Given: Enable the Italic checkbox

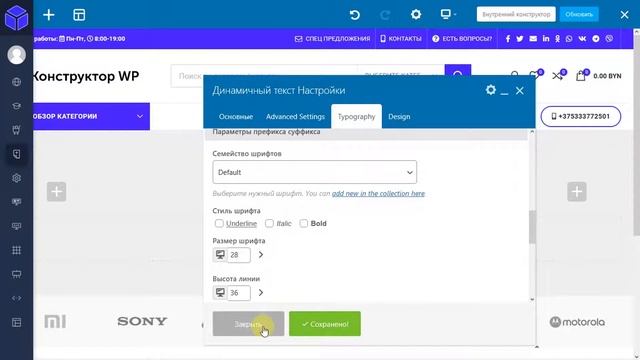Looking at the screenshot, I should pos(269,223).
